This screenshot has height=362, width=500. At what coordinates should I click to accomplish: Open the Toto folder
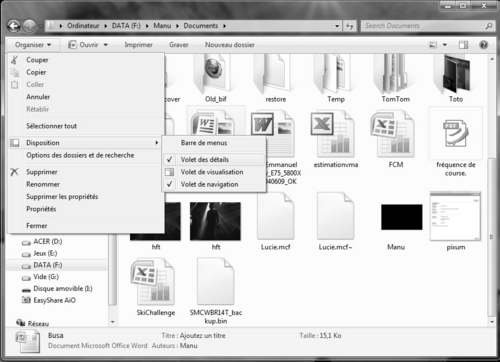click(x=455, y=79)
